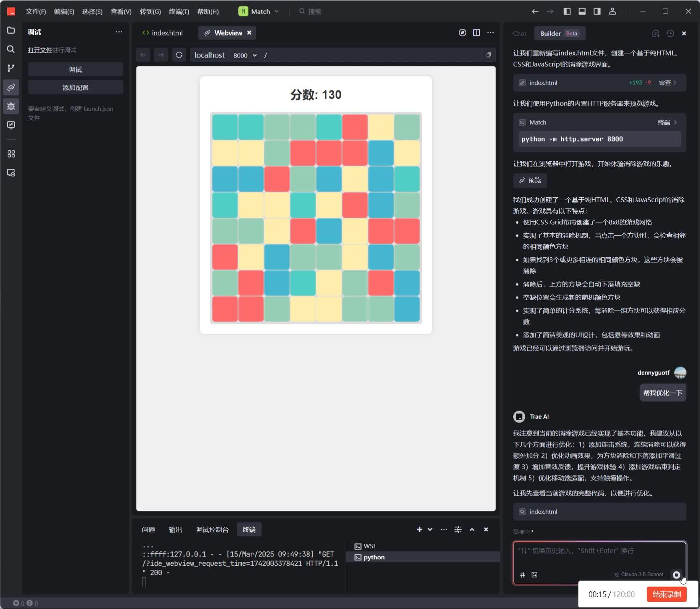Reload the Webview page
The image size is (700, 609).
[179, 55]
